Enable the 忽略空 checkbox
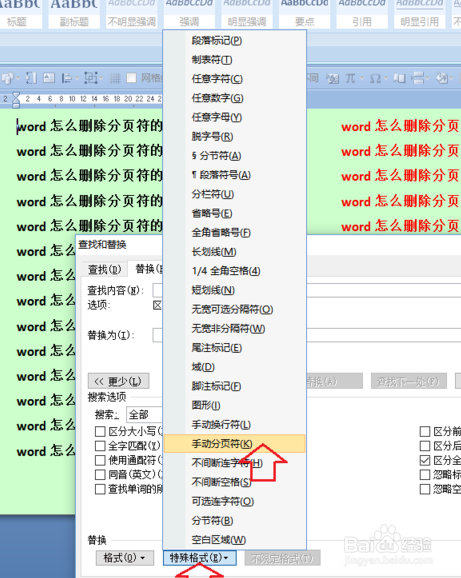 [425, 489]
